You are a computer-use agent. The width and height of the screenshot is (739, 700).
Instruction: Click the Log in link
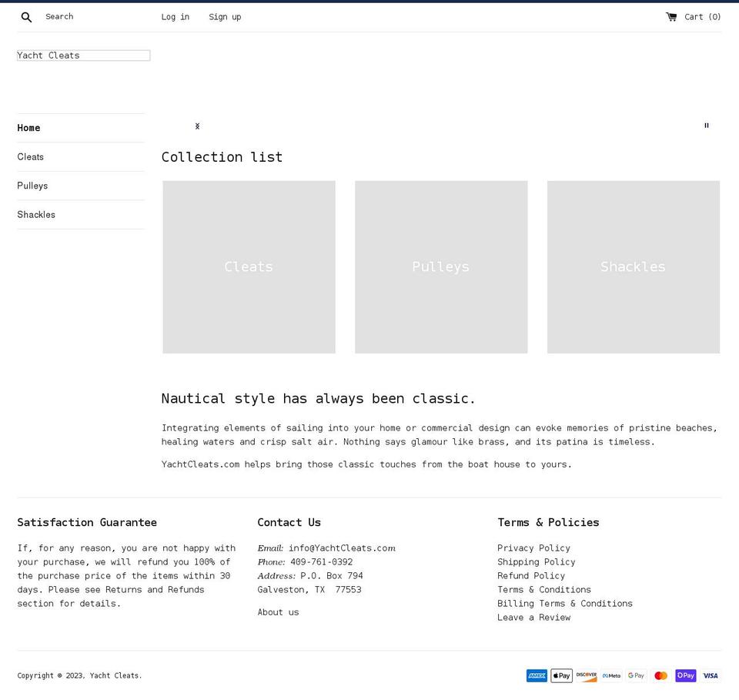(x=175, y=16)
